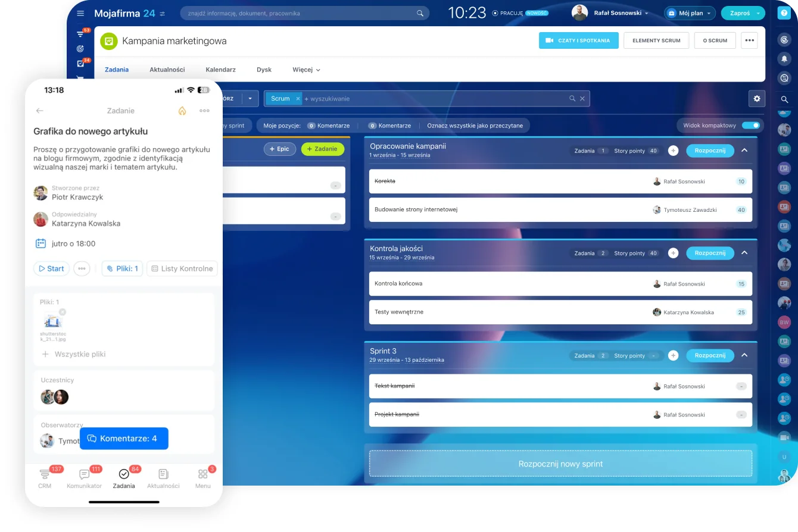798x532 pixels.
Task: Collapse the Sprint 3 section
Action: (744, 355)
